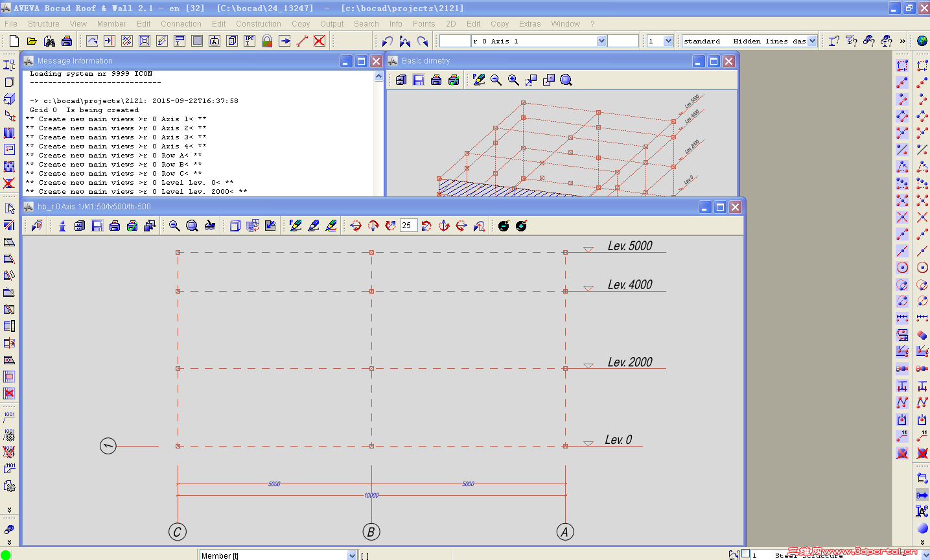Open the Structure menu
The image size is (930, 560).
point(43,24)
